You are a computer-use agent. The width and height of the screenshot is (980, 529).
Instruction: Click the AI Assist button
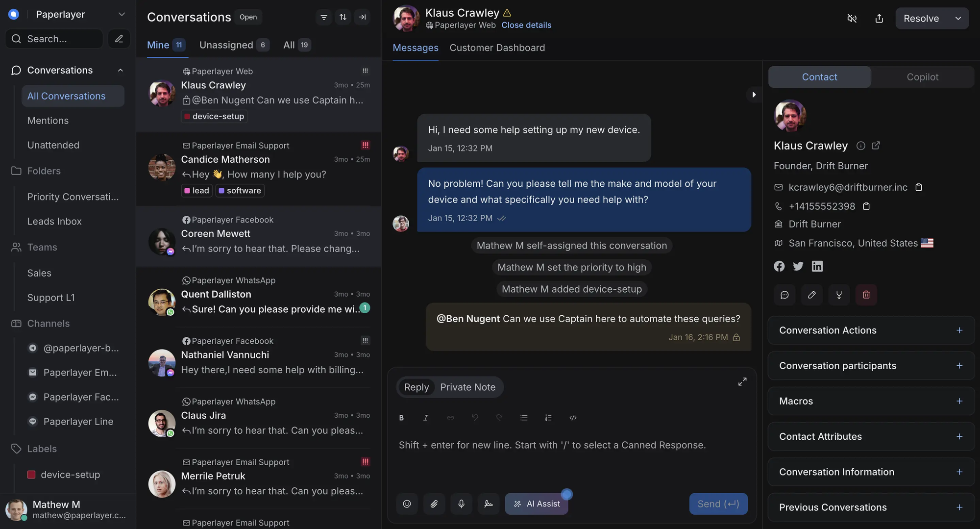[x=537, y=504]
